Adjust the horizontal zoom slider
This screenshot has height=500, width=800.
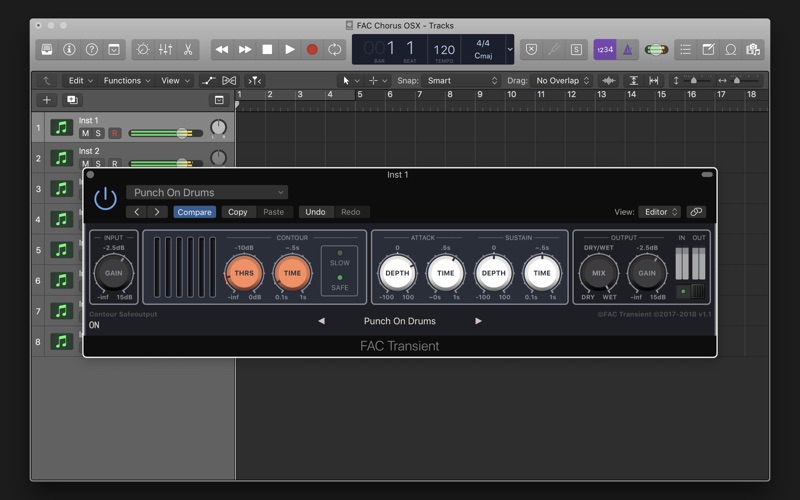coord(737,81)
